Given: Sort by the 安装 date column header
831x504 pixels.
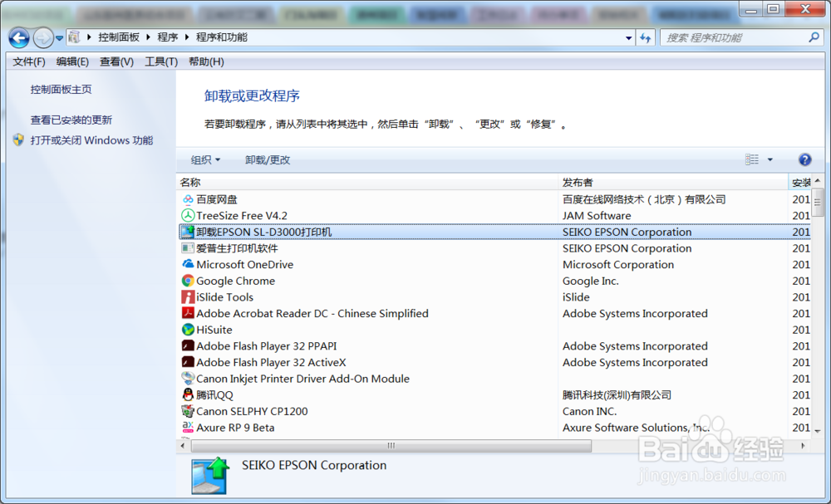Looking at the screenshot, I should 800,183.
